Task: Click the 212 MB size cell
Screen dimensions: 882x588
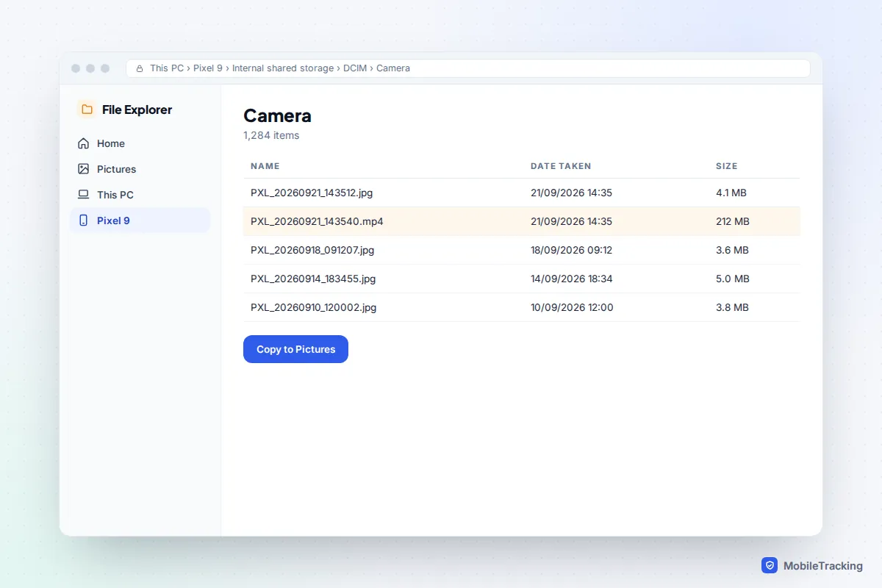Action: coord(733,221)
